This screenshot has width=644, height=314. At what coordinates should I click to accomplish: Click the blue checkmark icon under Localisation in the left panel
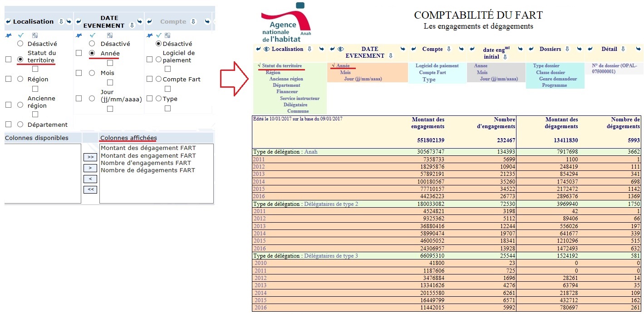(20, 35)
